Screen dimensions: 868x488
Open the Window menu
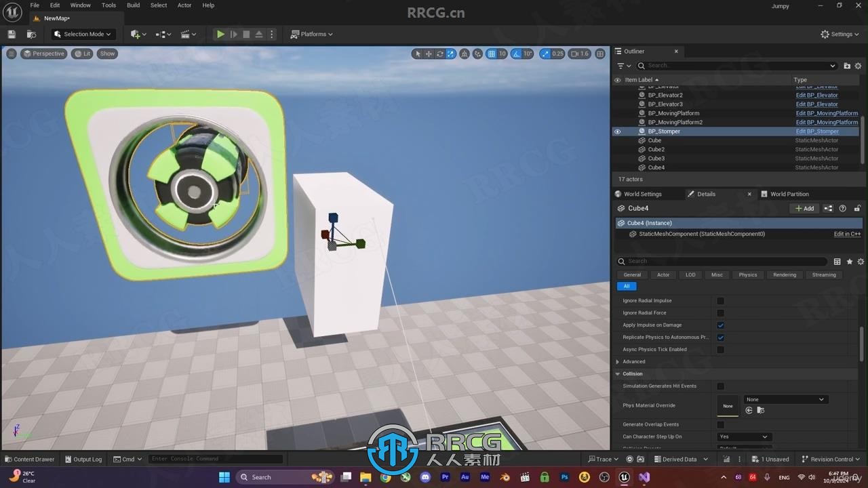pos(81,5)
